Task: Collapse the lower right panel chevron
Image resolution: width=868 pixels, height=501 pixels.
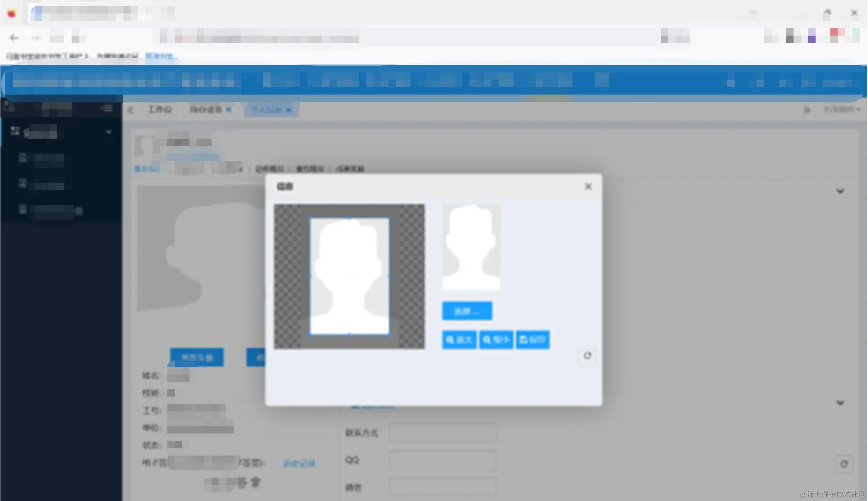Action: coord(840,403)
